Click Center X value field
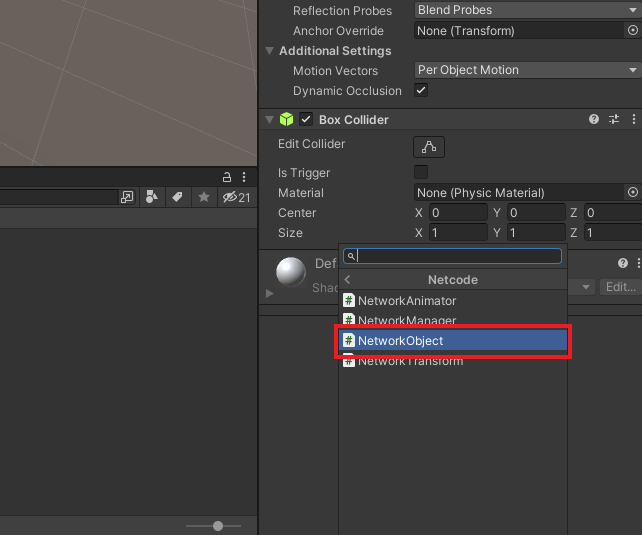The image size is (642, 535). coord(458,212)
